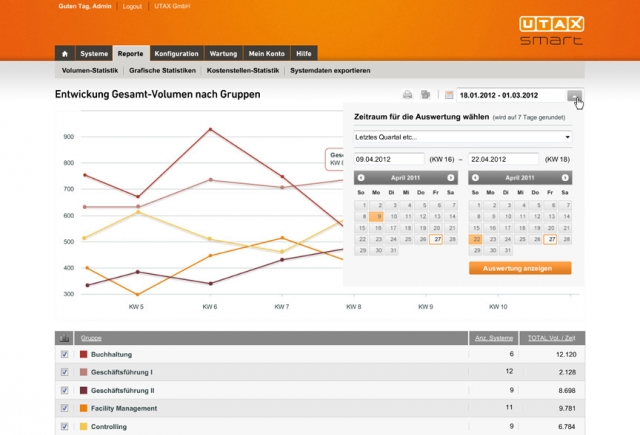Click the 'Auswertung anzeigen' button
The width and height of the screenshot is (640, 435).
(x=519, y=268)
